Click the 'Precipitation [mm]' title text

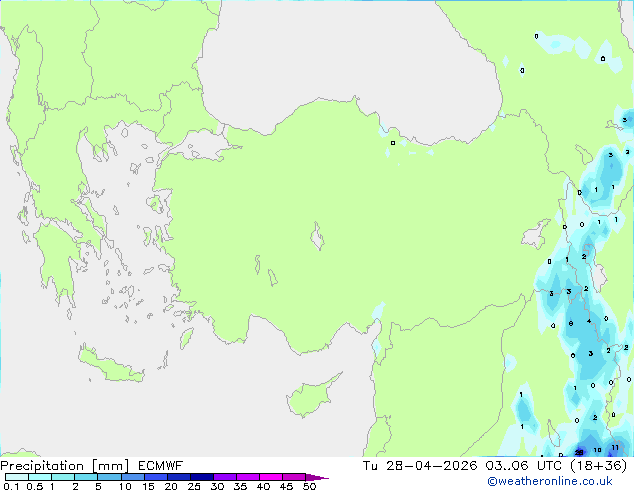tap(64, 466)
